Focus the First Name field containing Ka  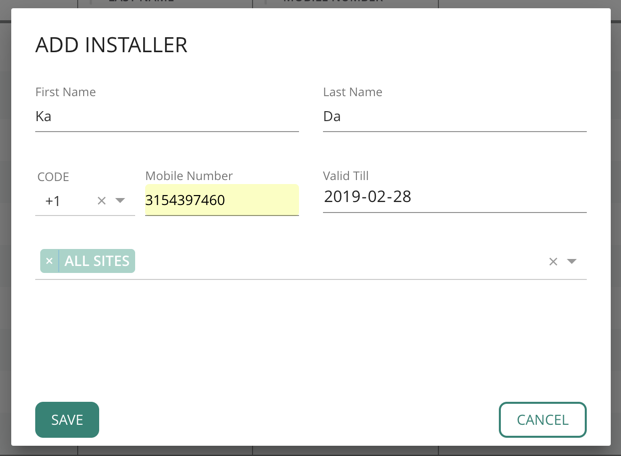click(166, 117)
